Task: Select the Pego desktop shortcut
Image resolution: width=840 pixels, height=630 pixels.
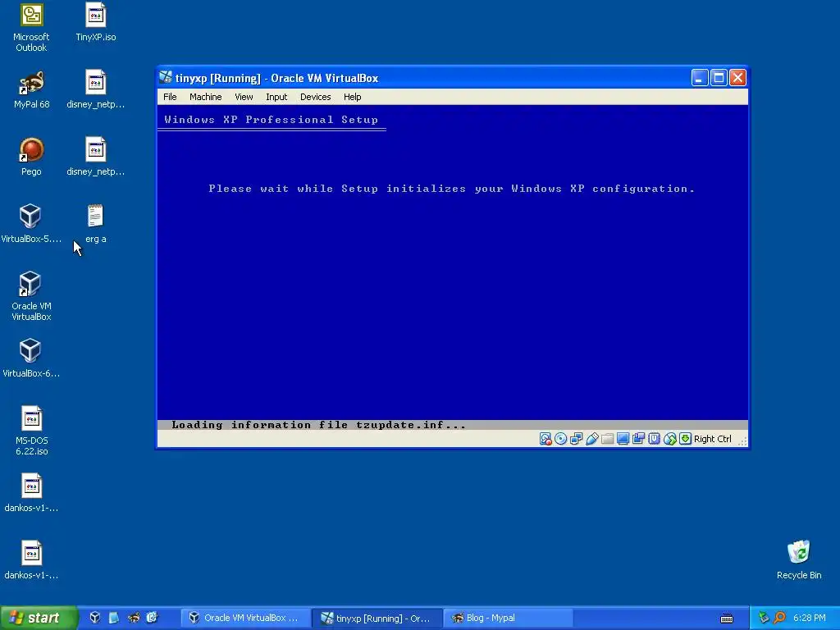Action: (x=31, y=157)
